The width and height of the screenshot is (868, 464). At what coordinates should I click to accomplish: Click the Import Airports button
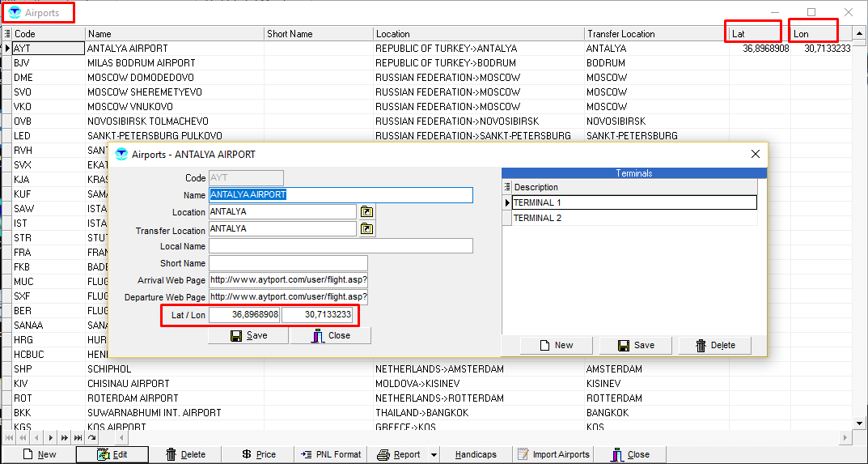(x=553, y=454)
